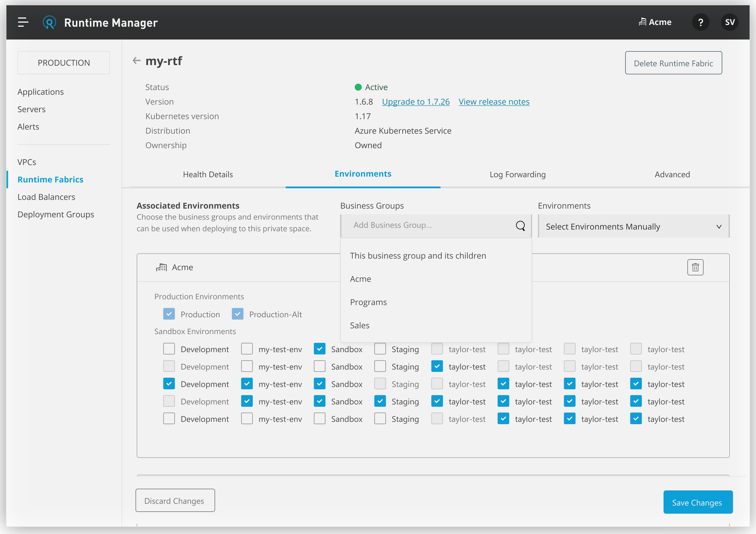
Task: Toggle the Production environment checkbox
Action: click(168, 314)
